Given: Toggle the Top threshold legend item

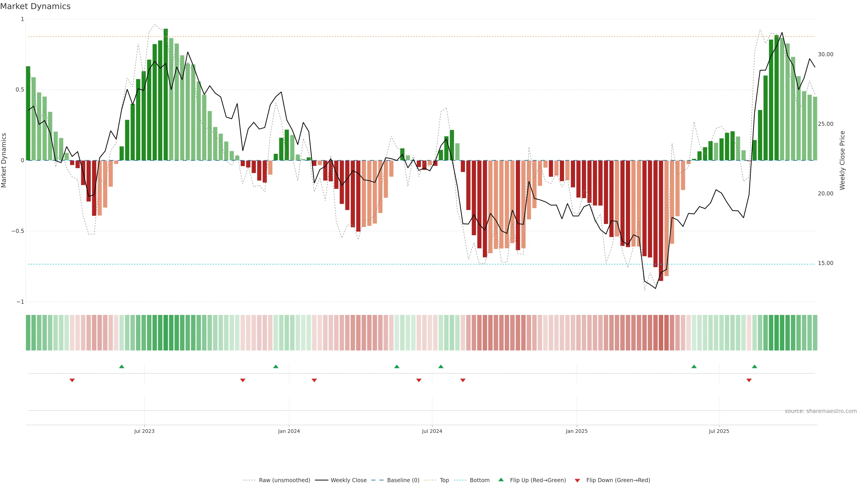Looking at the screenshot, I should click(x=444, y=480).
